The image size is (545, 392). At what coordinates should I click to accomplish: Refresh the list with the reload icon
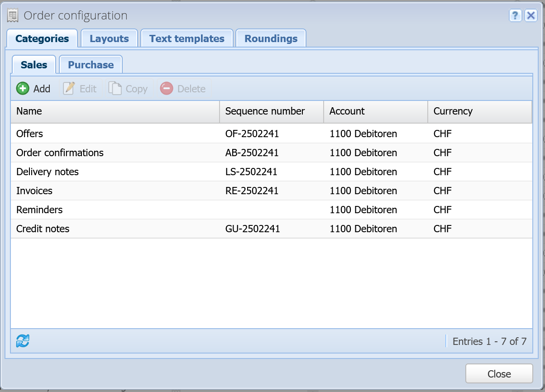[x=23, y=341]
